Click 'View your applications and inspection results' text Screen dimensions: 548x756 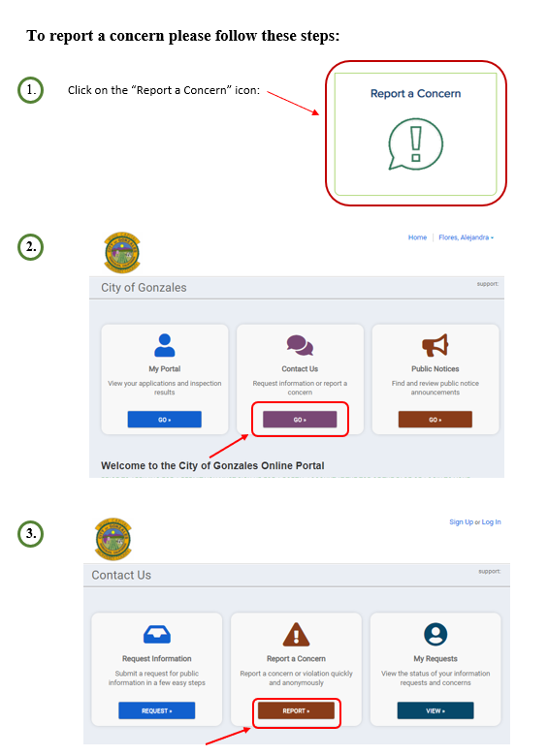tap(165, 388)
